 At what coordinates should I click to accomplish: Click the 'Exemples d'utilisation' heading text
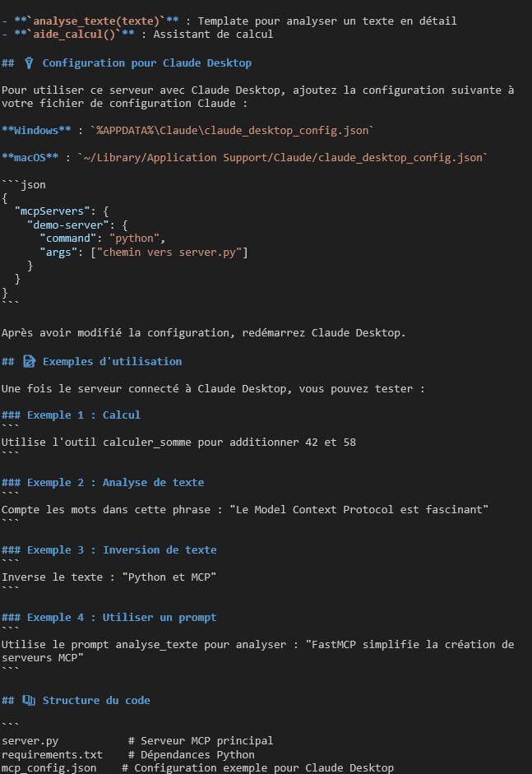pyautogui.click(x=112, y=361)
